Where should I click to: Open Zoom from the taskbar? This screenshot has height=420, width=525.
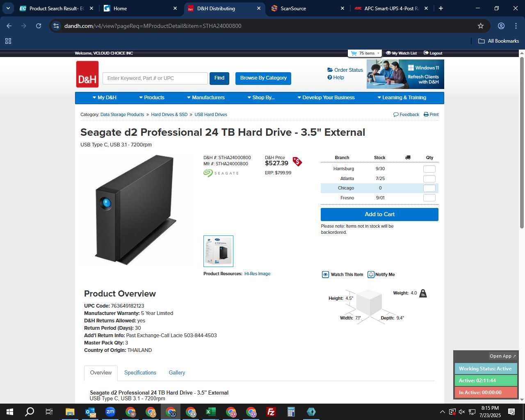[x=110, y=412]
